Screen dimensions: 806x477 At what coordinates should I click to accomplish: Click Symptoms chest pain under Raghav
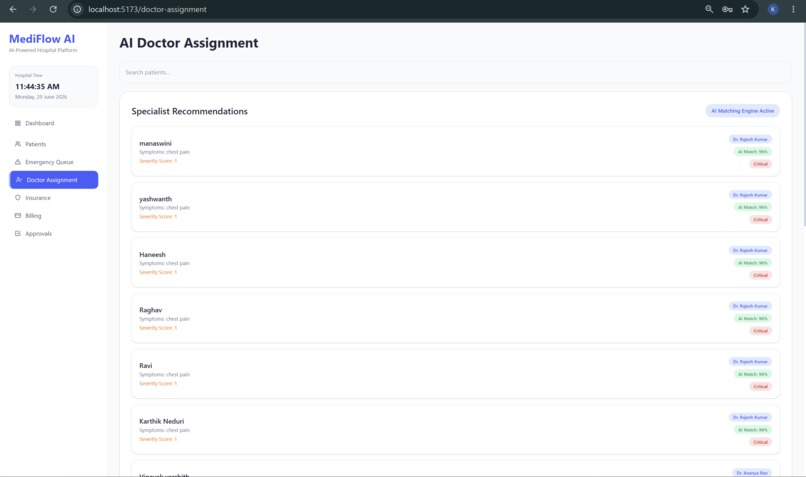[x=164, y=319]
